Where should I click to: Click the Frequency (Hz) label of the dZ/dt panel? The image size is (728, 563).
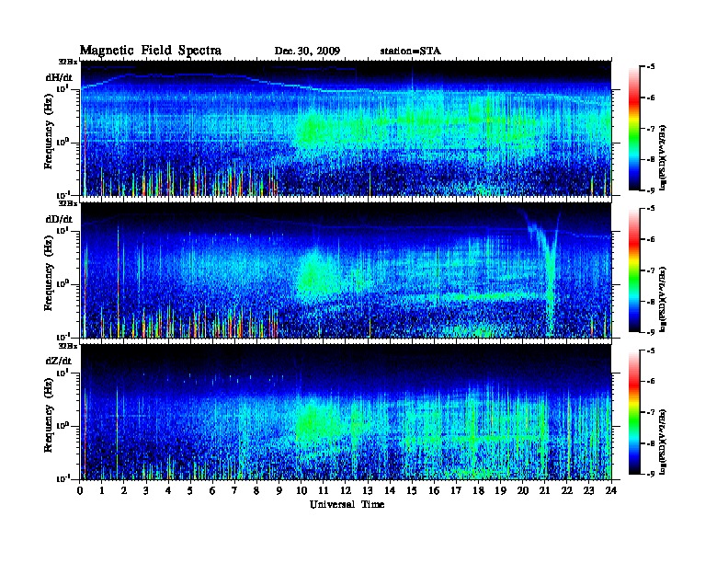coord(49,415)
